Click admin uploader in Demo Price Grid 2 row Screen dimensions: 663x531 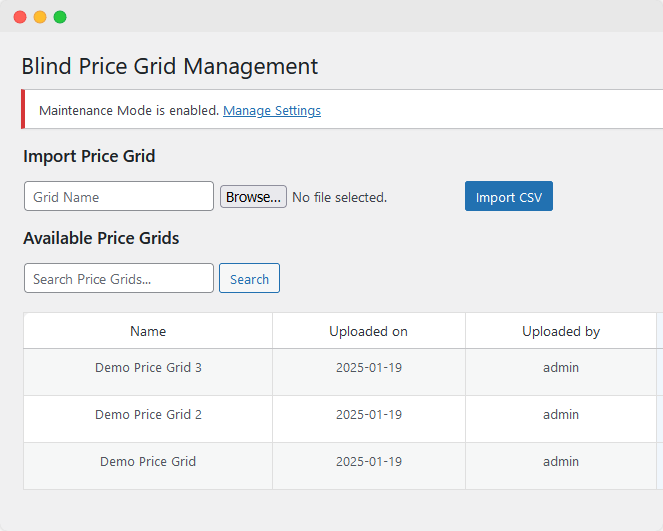pos(560,415)
